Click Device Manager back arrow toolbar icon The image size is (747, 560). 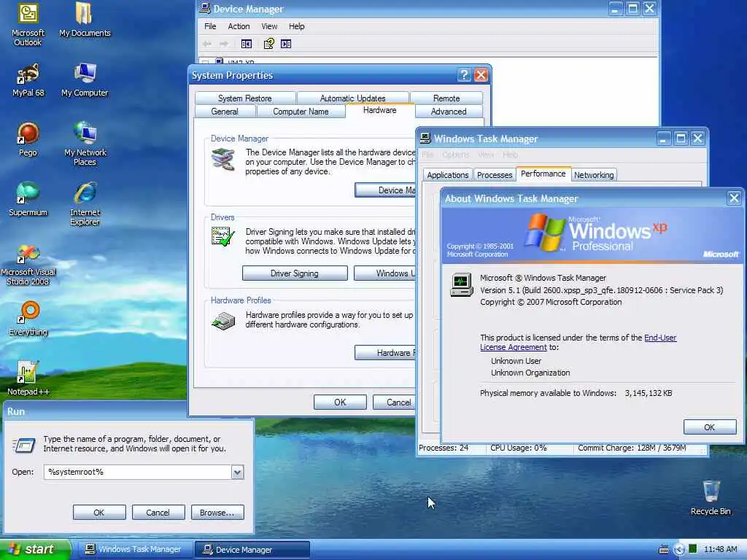[x=206, y=44]
